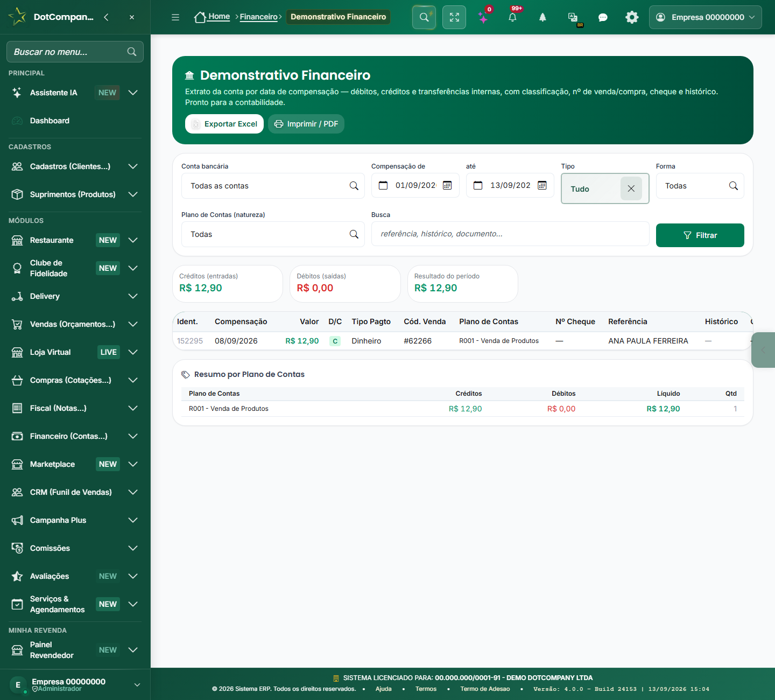The width and height of the screenshot is (775, 700).
Task: Open the chat message bubble icon
Action: pos(603,17)
